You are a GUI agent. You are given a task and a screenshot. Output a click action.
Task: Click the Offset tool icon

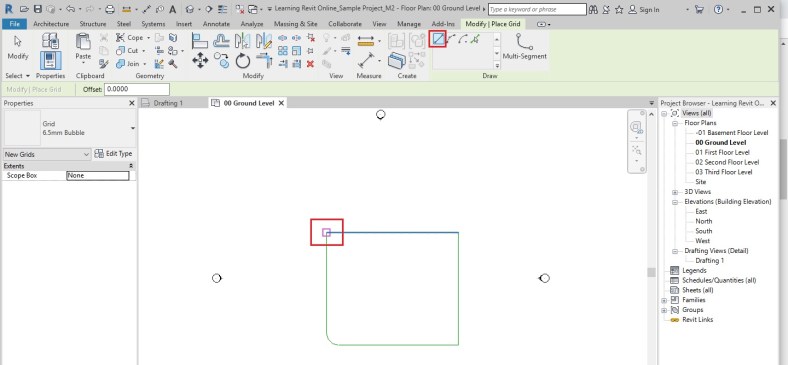(221, 41)
